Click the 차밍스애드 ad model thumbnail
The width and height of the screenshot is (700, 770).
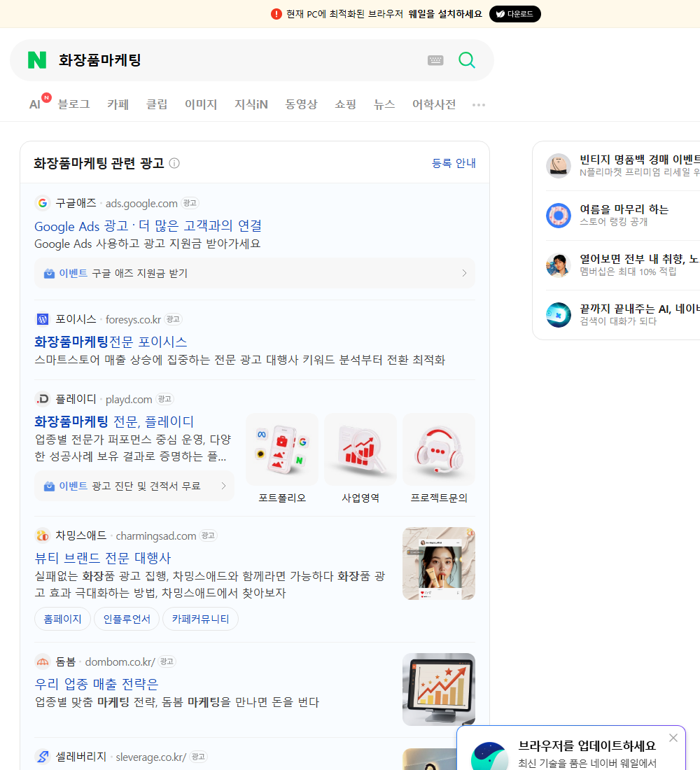pos(439,563)
